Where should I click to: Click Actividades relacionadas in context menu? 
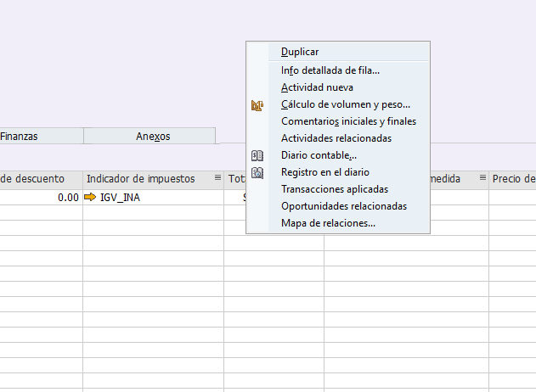336,138
